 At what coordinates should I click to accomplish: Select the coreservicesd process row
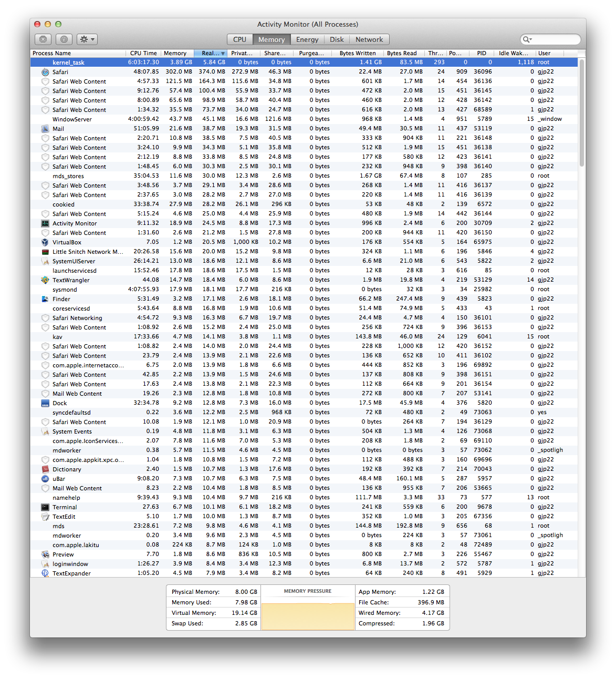pos(304,308)
